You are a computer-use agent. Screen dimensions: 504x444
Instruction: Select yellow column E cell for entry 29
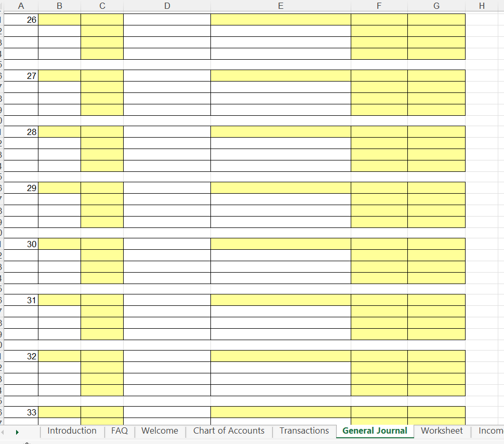click(281, 188)
